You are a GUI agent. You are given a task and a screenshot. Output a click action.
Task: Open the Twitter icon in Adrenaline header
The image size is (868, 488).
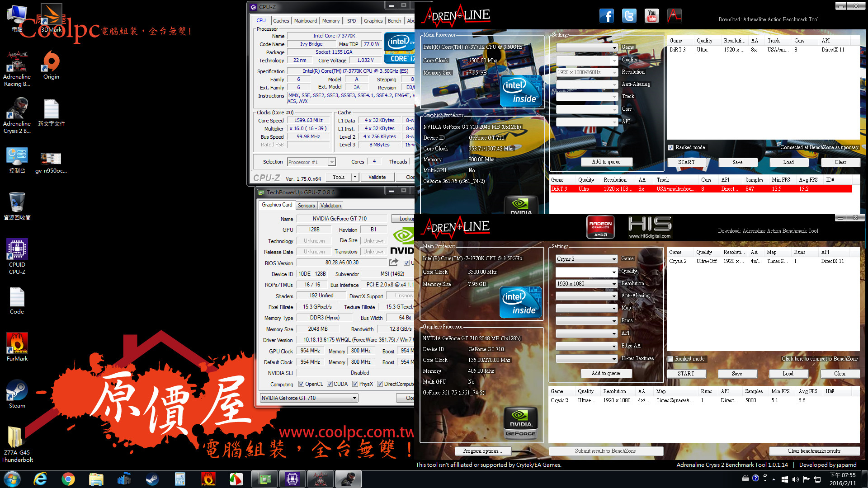[629, 16]
